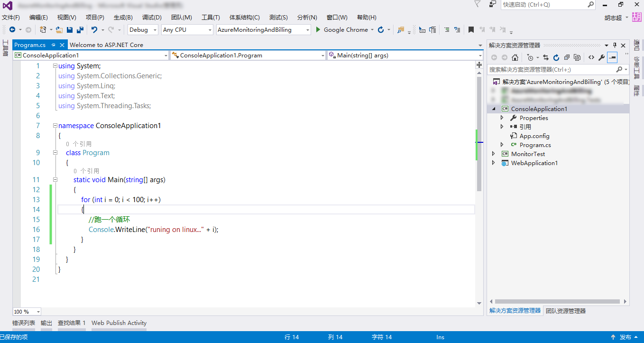This screenshot has height=343, width=644.
Task: Click the browser refresh icon after Google Chrome
Action: click(x=381, y=29)
